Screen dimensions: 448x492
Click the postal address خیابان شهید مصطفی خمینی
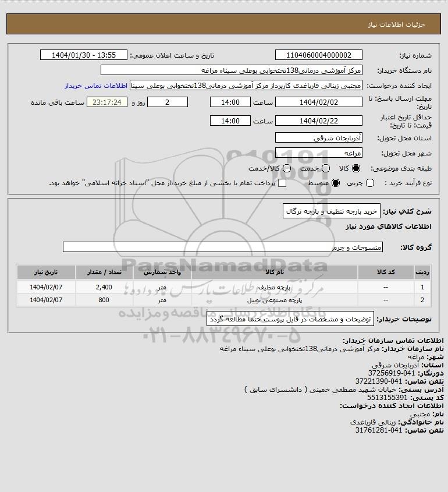click(x=321, y=390)
